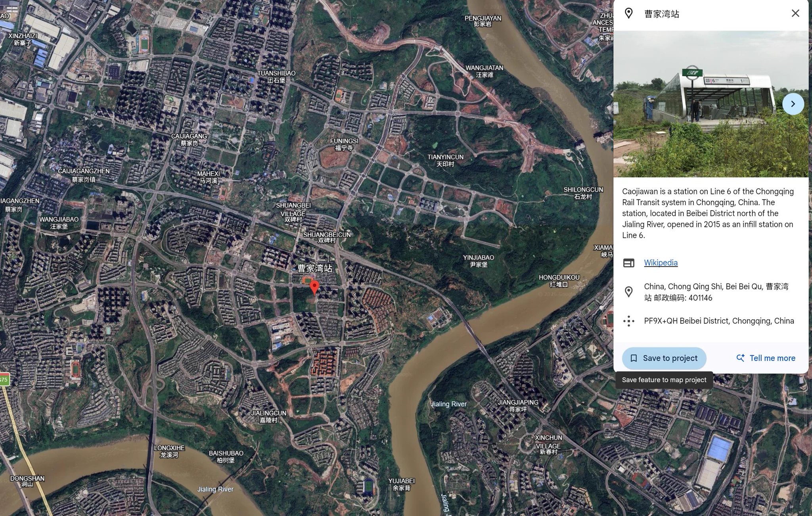Click the YUJIABEI map label
The image size is (812, 516).
[x=402, y=484]
